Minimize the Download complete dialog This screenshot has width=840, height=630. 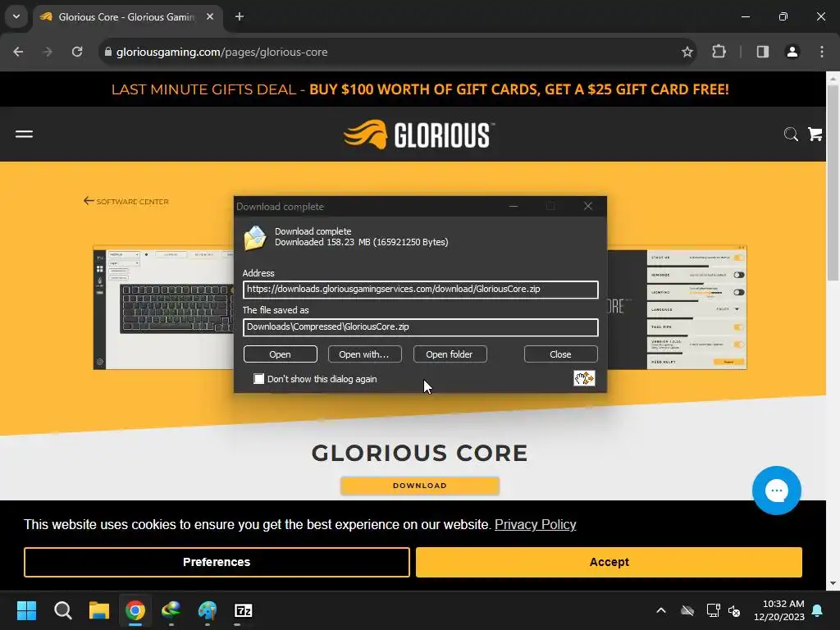click(x=514, y=206)
